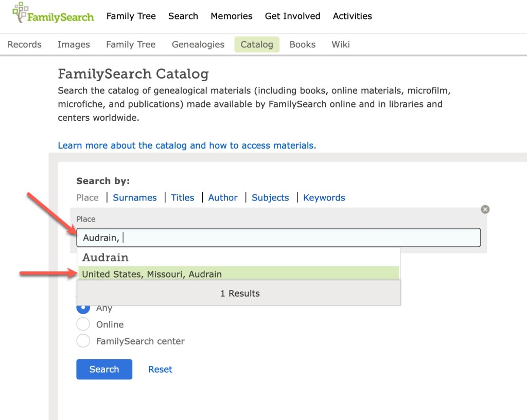
Task: Open the Activities menu
Action: point(352,16)
